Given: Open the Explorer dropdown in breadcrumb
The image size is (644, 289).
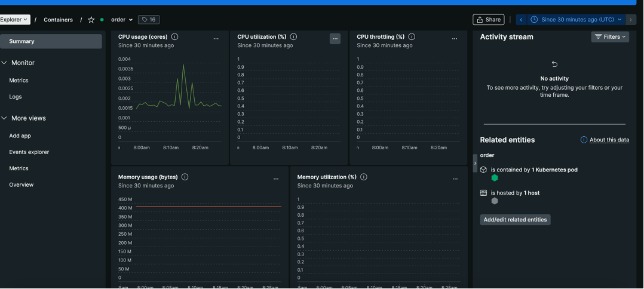Looking at the screenshot, I should pyautogui.click(x=14, y=20).
